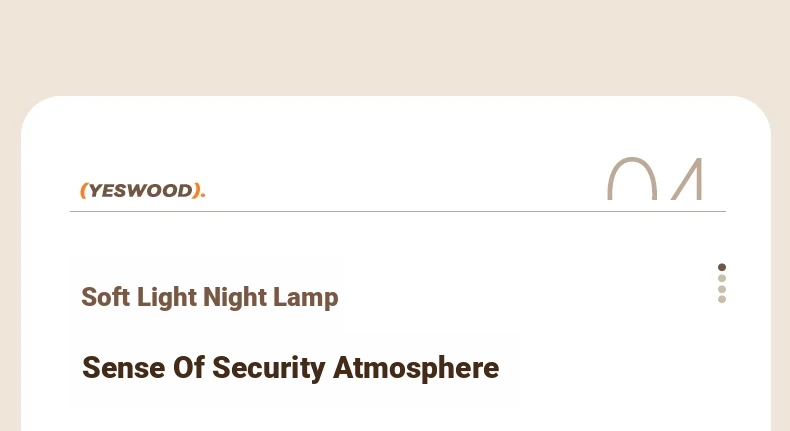Select the third pagination dot
Screen dimensions: 790x431
tap(722, 289)
